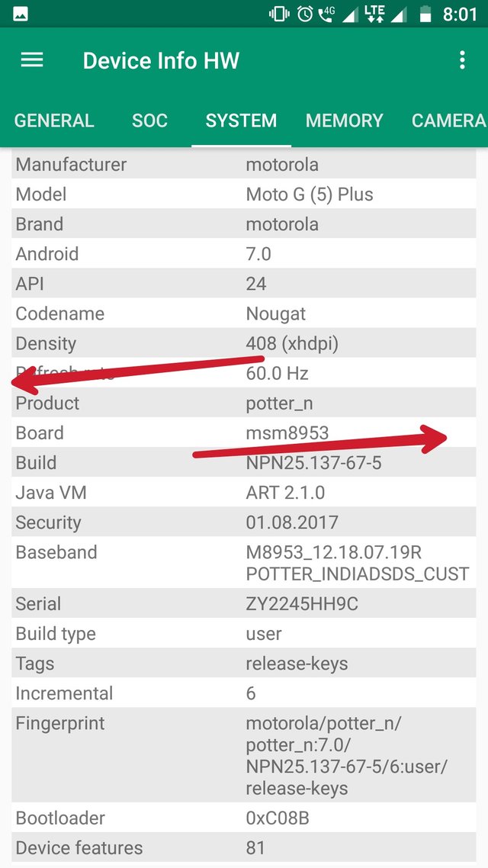Switch to the GENERAL tab

point(54,121)
